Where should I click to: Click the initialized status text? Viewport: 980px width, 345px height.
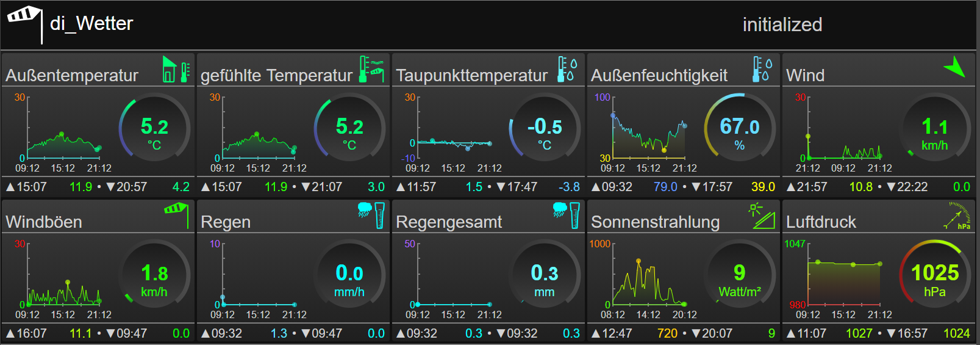point(782,24)
